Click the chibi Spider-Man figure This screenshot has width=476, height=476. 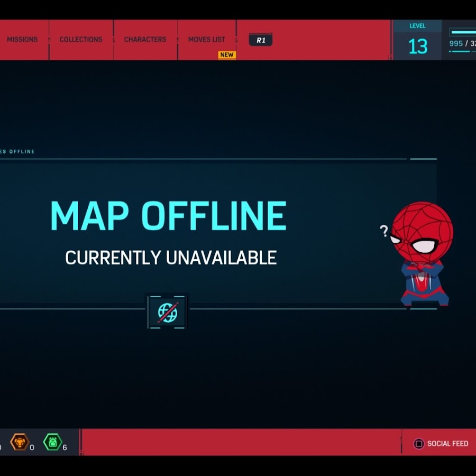[x=422, y=254]
